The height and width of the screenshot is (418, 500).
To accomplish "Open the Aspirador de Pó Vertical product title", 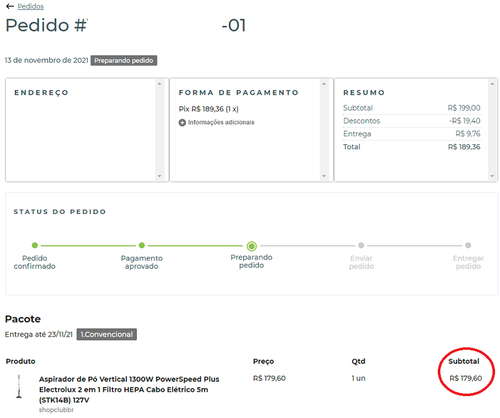I will coord(129,389).
